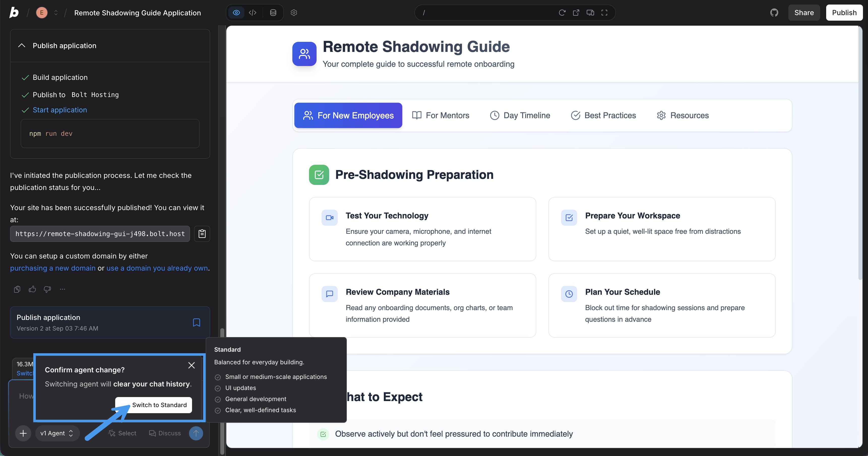Image resolution: width=868 pixels, height=456 pixels.
Task: Give the response a thumbs down
Action: pyautogui.click(x=48, y=289)
